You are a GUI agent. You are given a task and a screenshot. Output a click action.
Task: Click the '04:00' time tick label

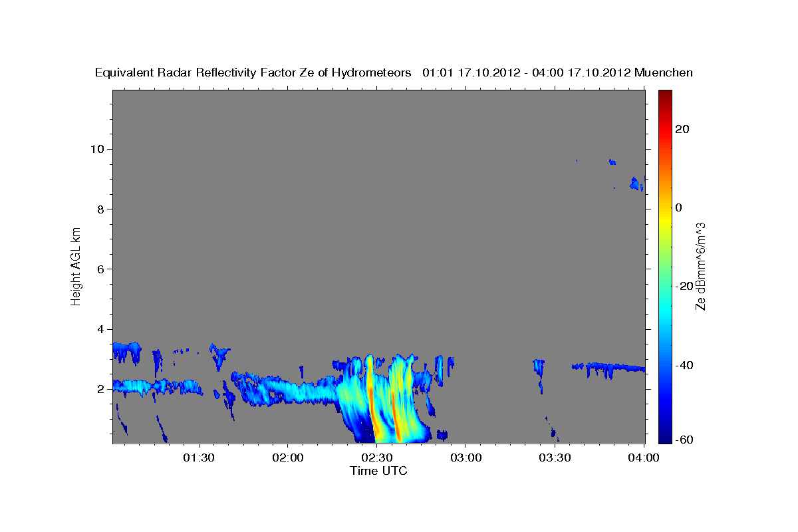tap(643, 458)
